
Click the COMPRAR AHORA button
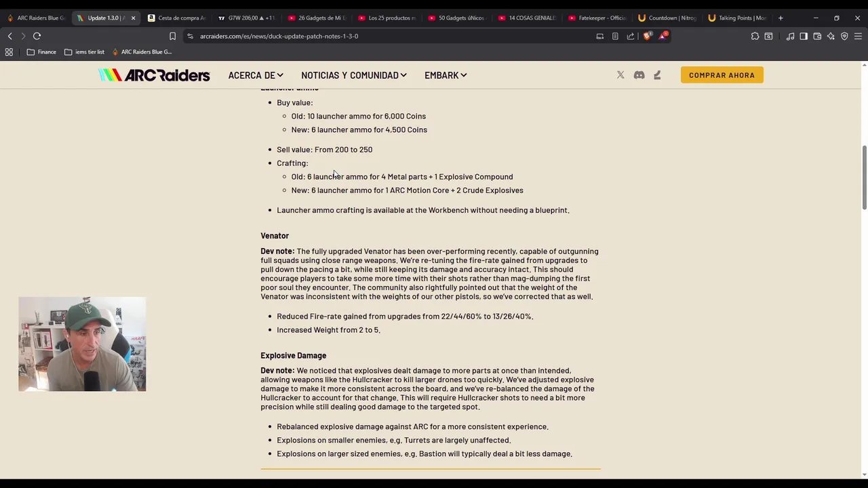722,75
